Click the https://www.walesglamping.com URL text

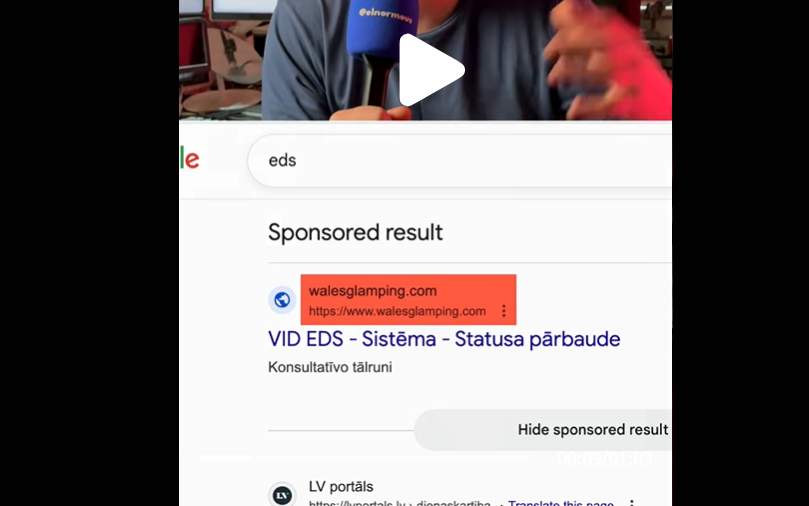[x=397, y=311]
